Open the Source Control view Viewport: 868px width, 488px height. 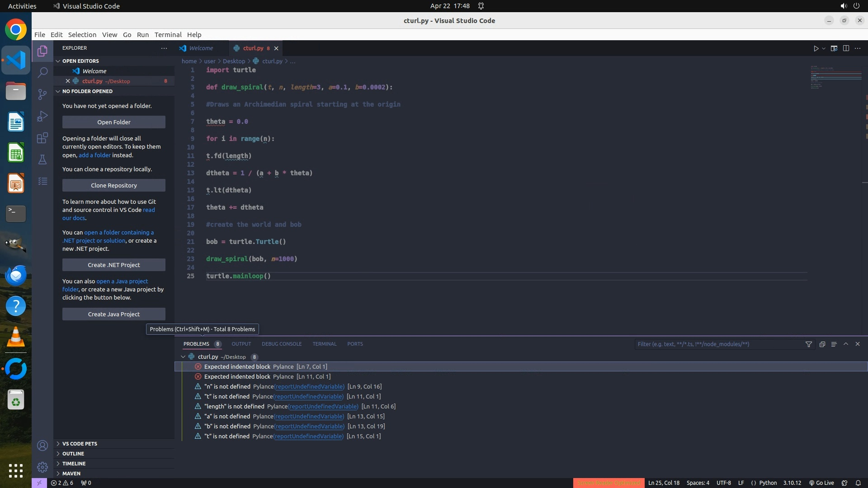click(x=42, y=94)
